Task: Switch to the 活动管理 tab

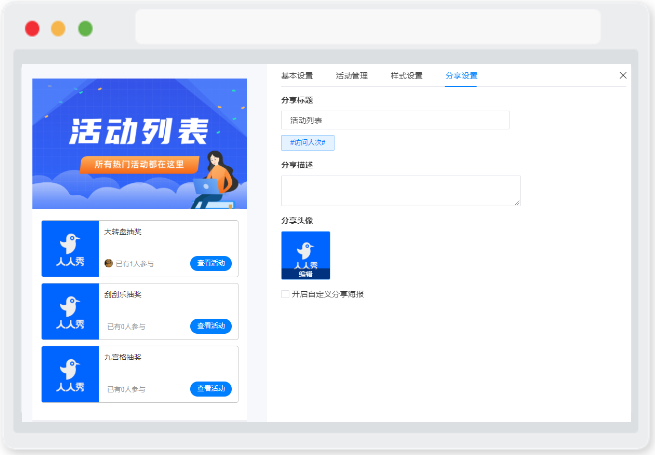Action: (352, 76)
